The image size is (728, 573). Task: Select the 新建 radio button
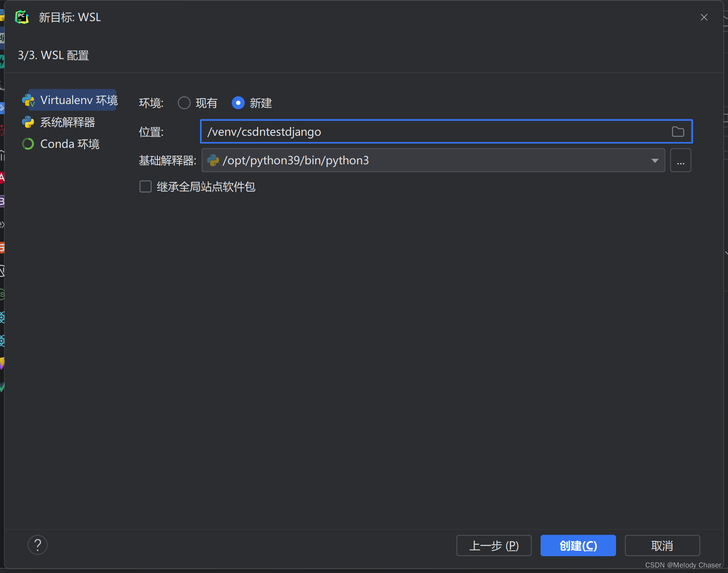click(238, 103)
